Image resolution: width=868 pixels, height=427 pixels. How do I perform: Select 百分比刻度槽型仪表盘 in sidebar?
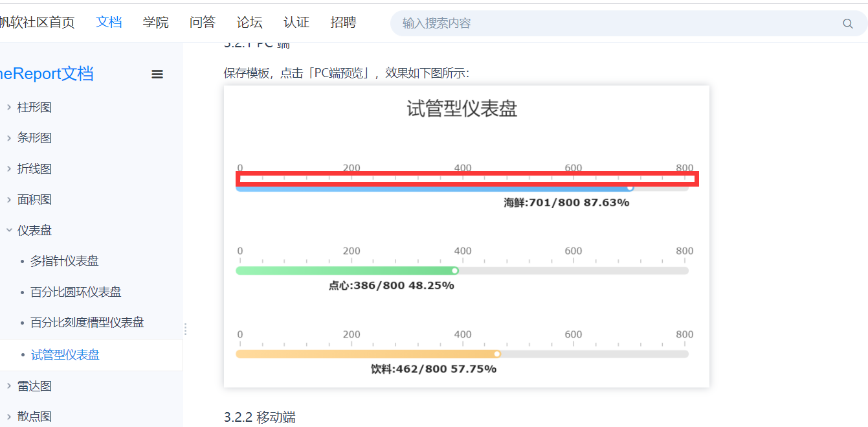point(87,323)
